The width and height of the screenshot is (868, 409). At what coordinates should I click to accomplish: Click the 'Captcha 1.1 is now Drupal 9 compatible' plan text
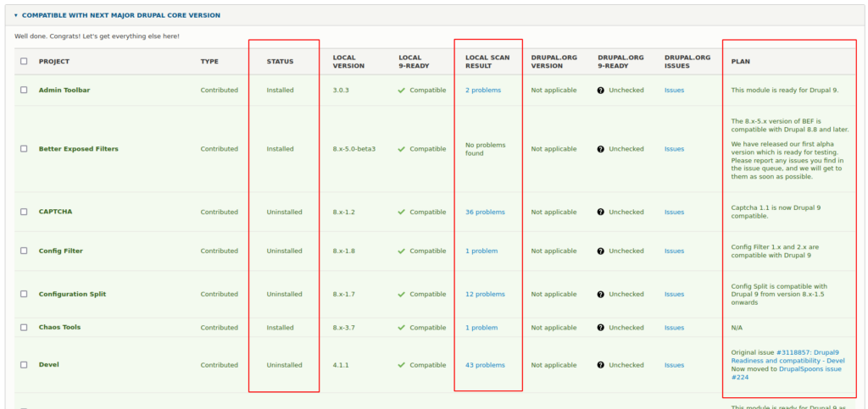(776, 213)
